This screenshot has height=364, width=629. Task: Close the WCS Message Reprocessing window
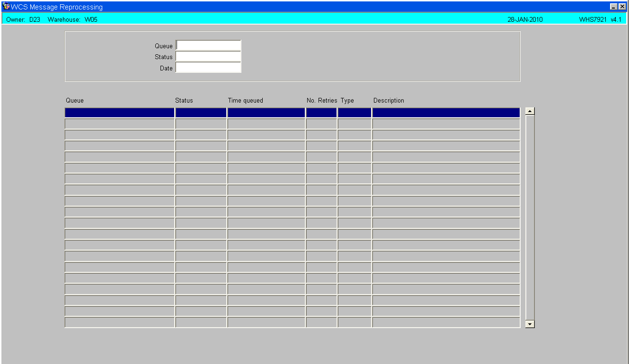[x=622, y=7]
